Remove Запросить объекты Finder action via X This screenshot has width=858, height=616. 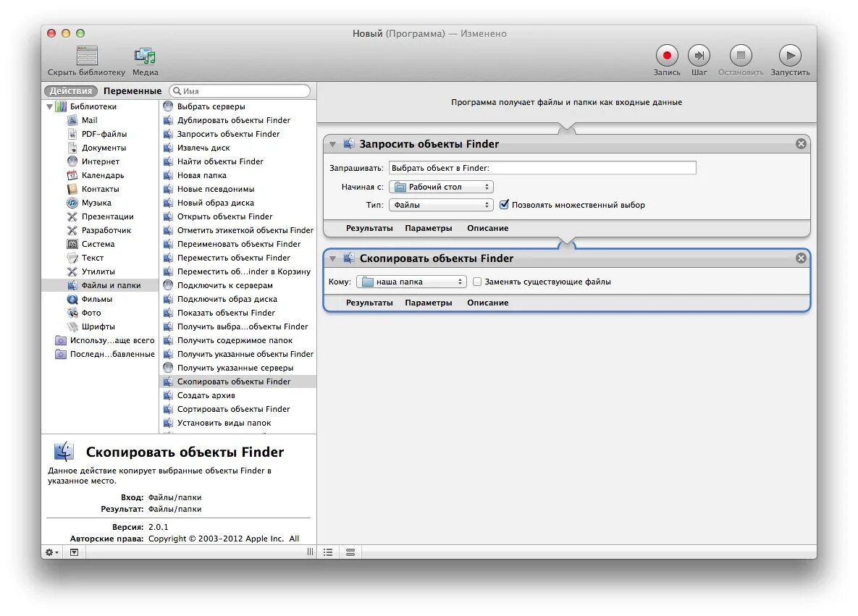801,144
